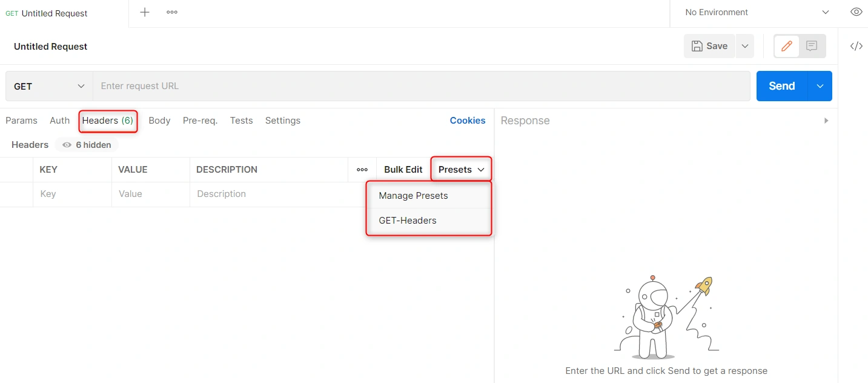This screenshot has width=868, height=383.
Task: Open the Presets dropdown
Action: (x=461, y=170)
